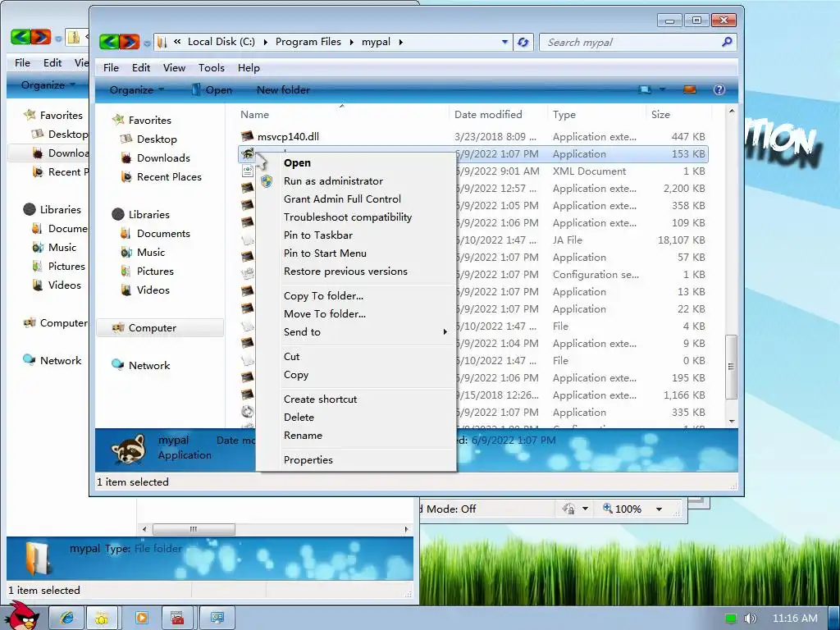840x630 pixels.
Task: Select the msvcp140.dll file icon
Action: (x=247, y=137)
